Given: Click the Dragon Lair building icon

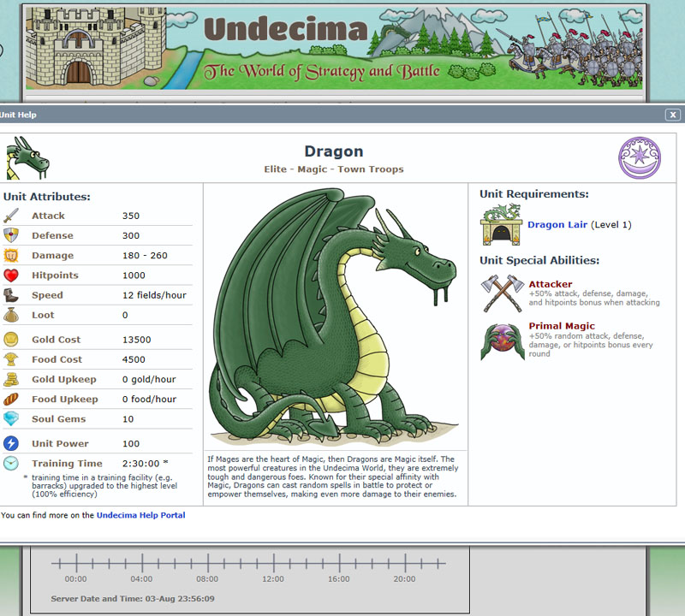Looking at the screenshot, I should [501, 224].
